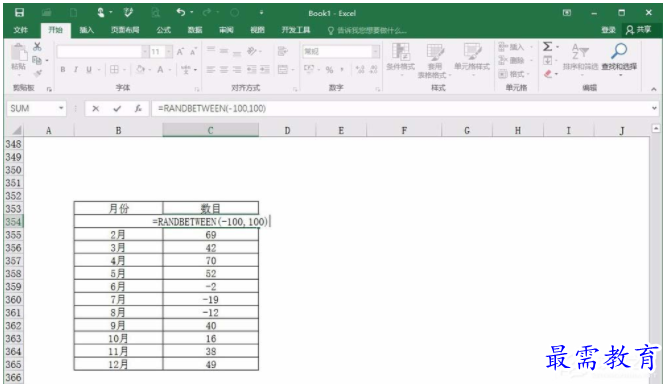Increase font size with the large A icon

click(x=180, y=51)
